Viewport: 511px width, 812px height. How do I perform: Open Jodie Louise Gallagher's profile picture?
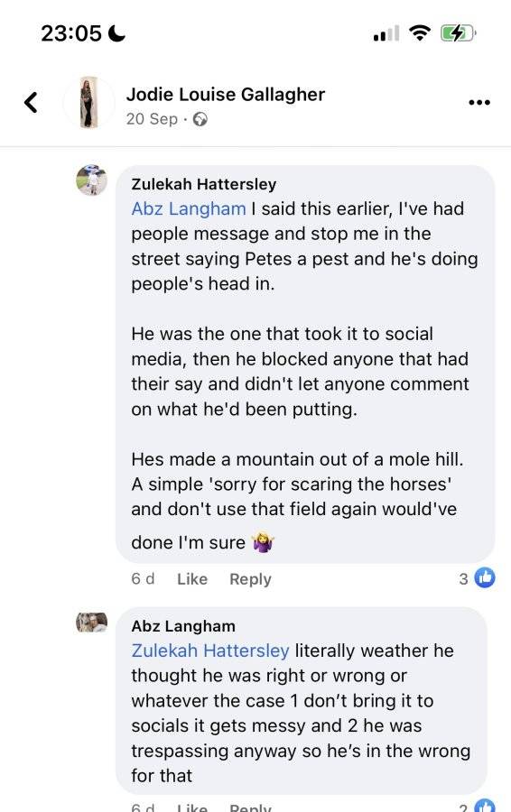click(88, 102)
